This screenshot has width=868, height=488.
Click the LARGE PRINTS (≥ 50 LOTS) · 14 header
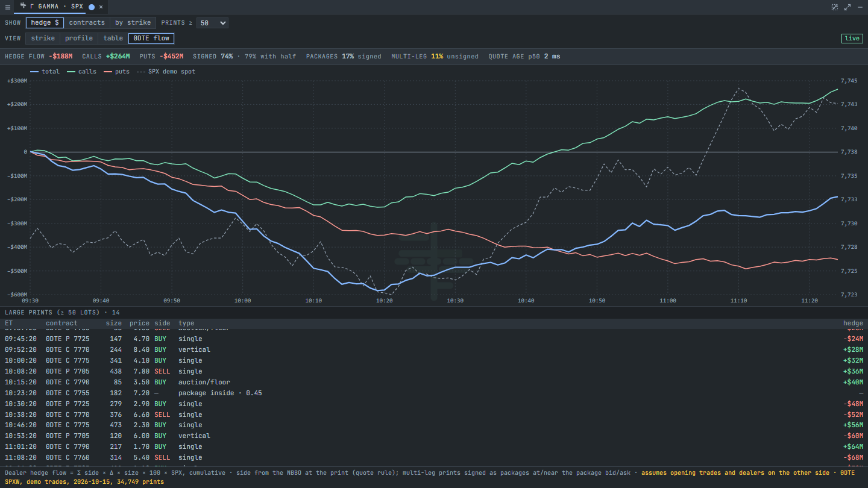tap(63, 313)
